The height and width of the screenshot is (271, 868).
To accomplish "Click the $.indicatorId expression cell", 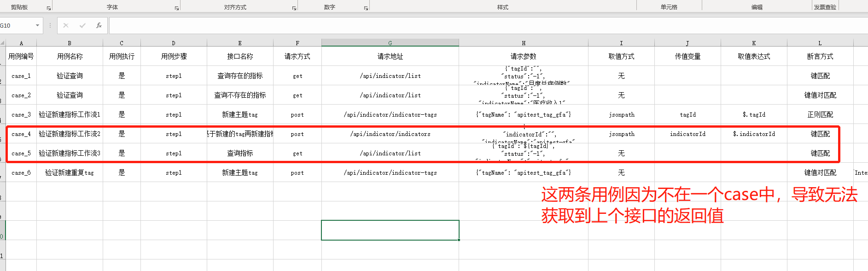I will point(754,134).
